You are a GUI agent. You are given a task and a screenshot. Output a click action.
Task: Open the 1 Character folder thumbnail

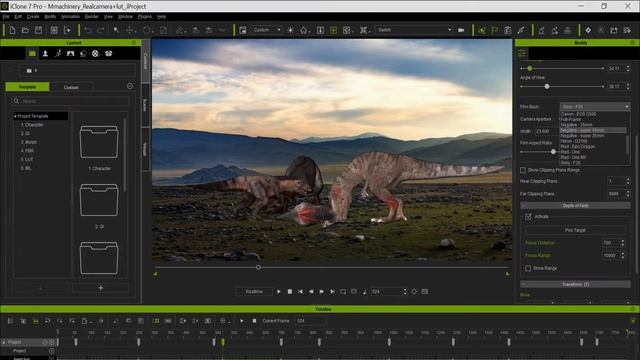(99, 142)
